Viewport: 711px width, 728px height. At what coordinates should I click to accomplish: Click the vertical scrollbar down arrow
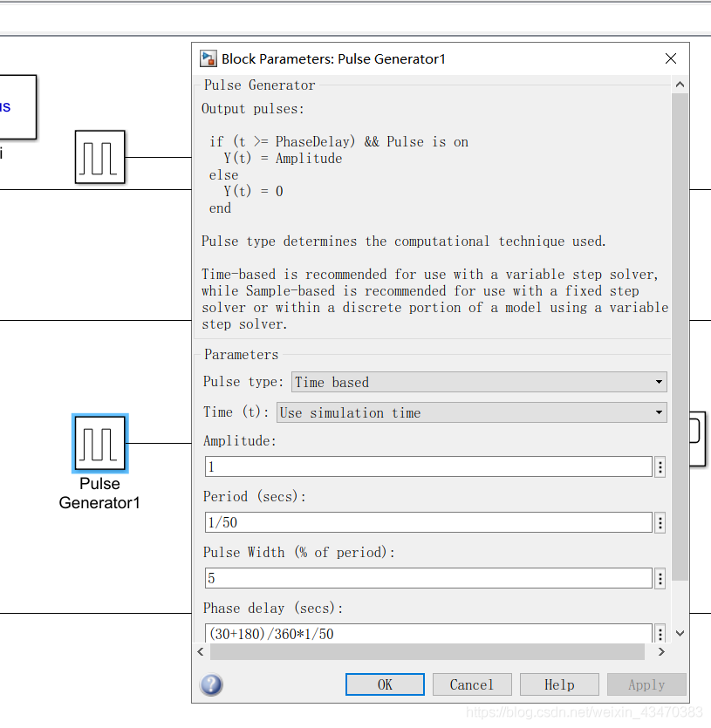680,633
